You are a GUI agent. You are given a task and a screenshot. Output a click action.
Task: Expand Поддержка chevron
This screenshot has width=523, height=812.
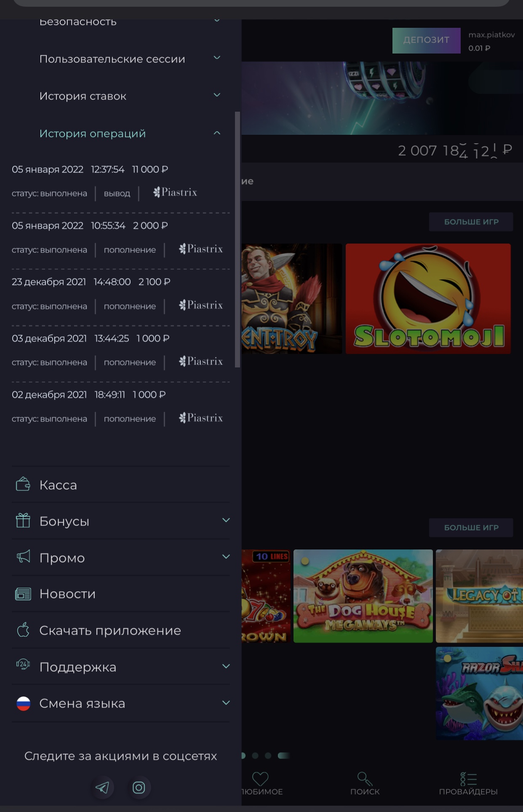coord(226,666)
